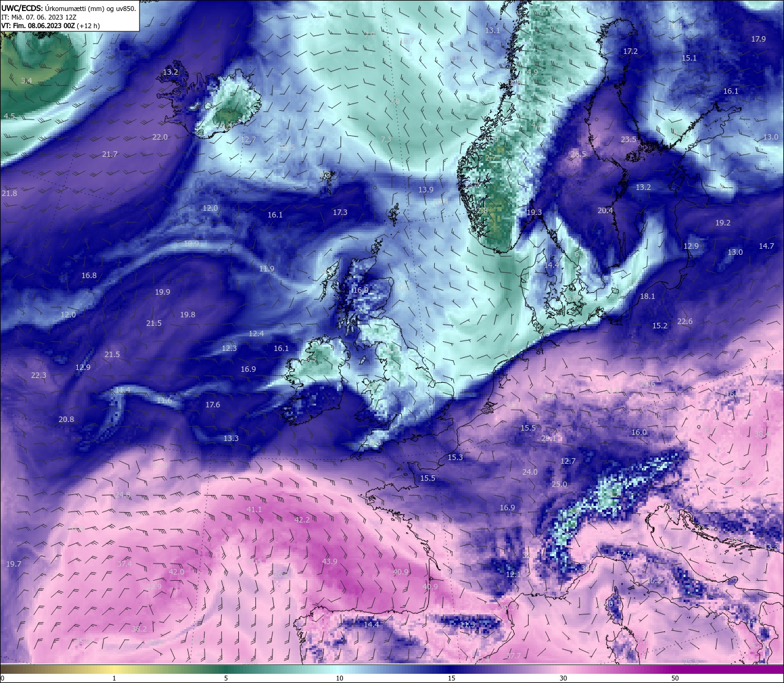Click the map value '4.5'
The height and width of the screenshot is (683, 784).
pyautogui.click(x=9, y=116)
